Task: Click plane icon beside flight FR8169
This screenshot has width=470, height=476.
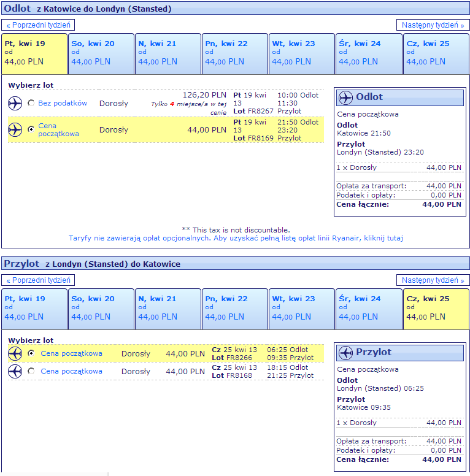Action: 15,129
